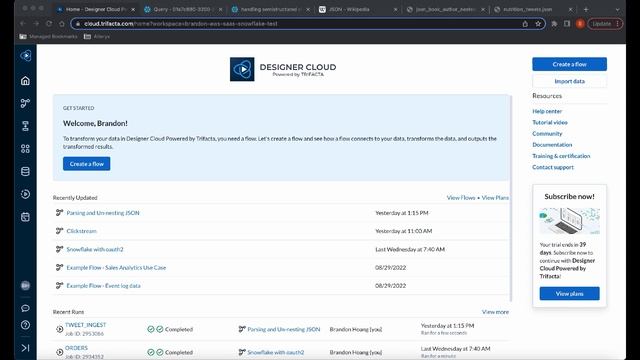Open the TWEET_INGEST job run
Image resolution: width=640 pixels, height=360 pixels.
coord(85,325)
